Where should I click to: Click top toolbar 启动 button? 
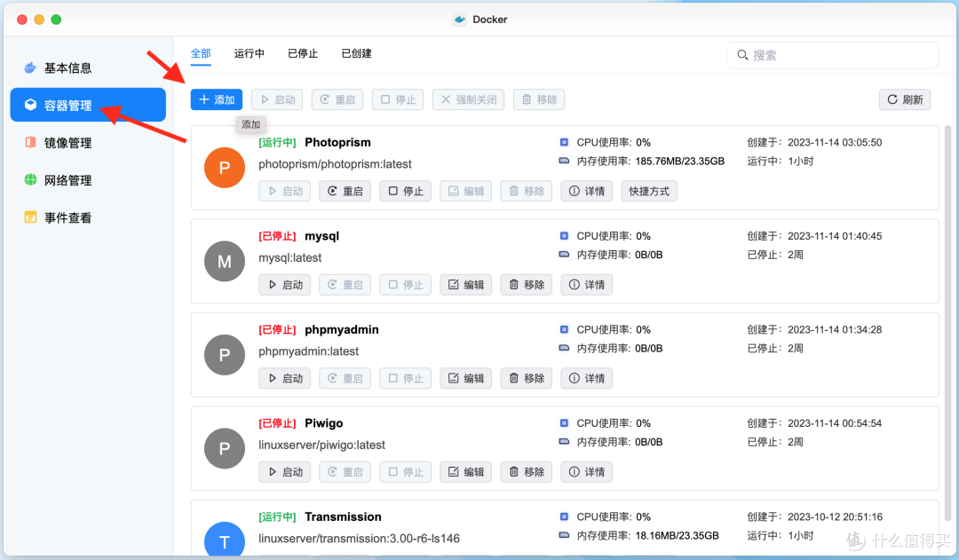coord(277,99)
